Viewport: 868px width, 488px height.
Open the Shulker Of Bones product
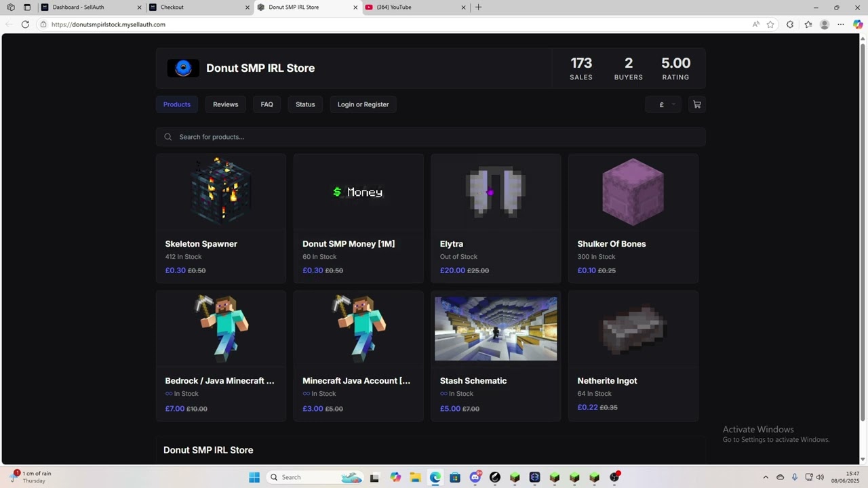pyautogui.click(x=633, y=218)
